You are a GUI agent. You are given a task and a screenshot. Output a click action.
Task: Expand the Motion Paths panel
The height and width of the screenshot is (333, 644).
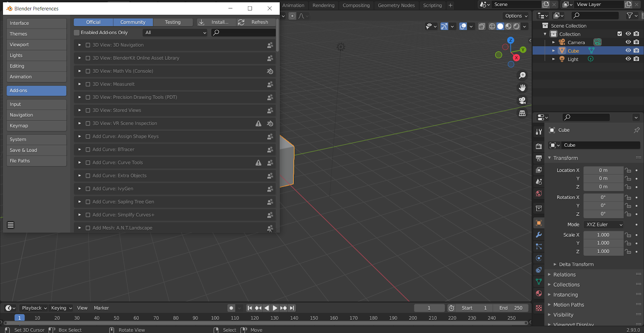pyautogui.click(x=568, y=305)
